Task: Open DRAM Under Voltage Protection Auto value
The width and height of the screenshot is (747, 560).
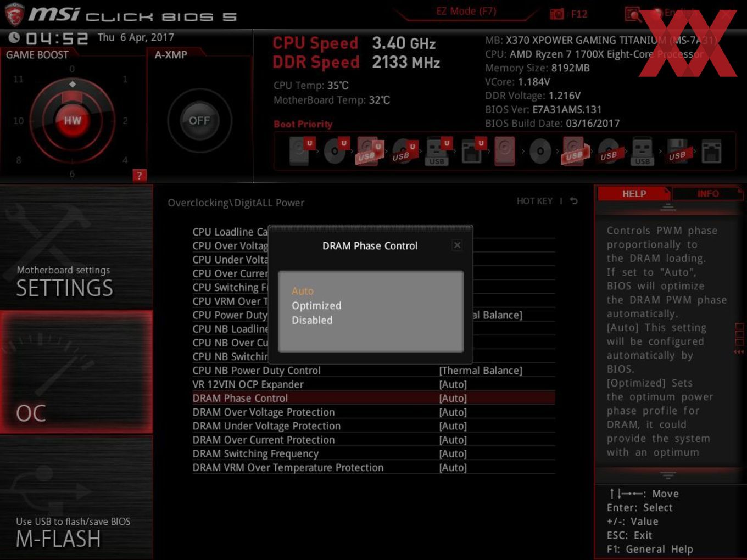Action: click(x=453, y=426)
